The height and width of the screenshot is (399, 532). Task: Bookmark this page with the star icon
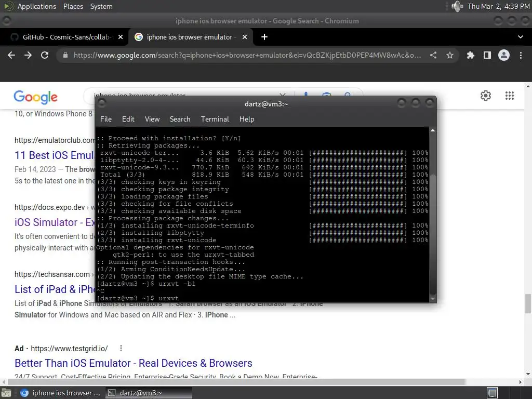450,55
